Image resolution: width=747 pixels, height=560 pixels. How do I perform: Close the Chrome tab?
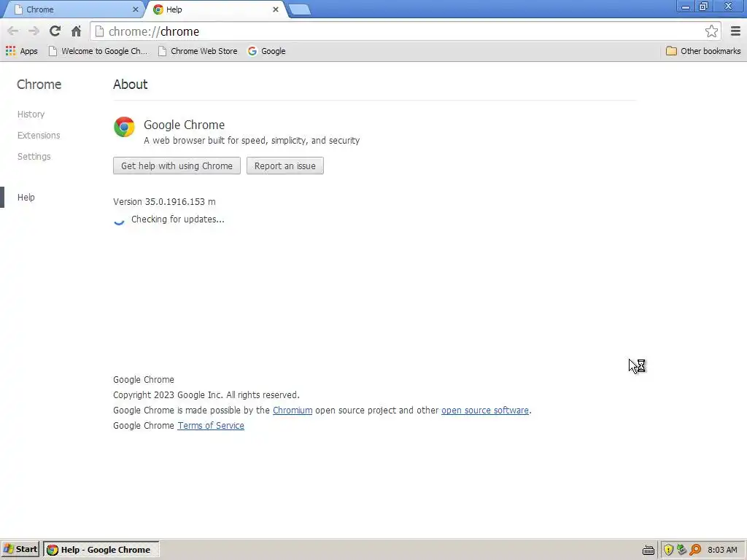(135, 9)
